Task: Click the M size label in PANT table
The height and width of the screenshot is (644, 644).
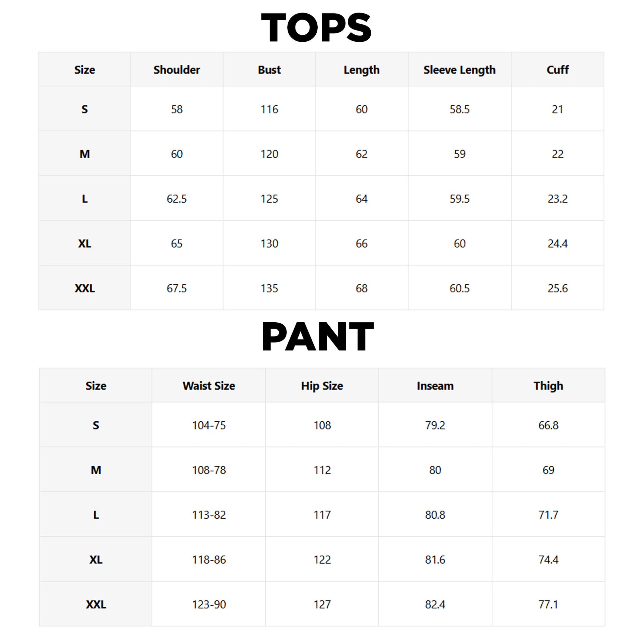Action: (x=96, y=470)
